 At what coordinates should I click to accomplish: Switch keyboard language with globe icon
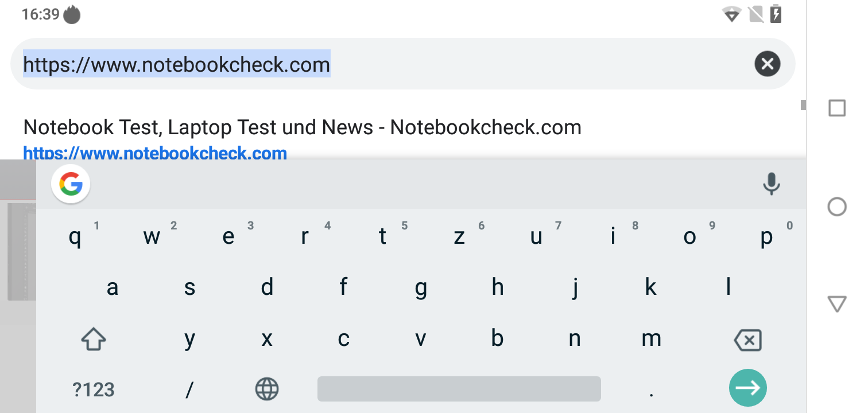[x=266, y=389]
